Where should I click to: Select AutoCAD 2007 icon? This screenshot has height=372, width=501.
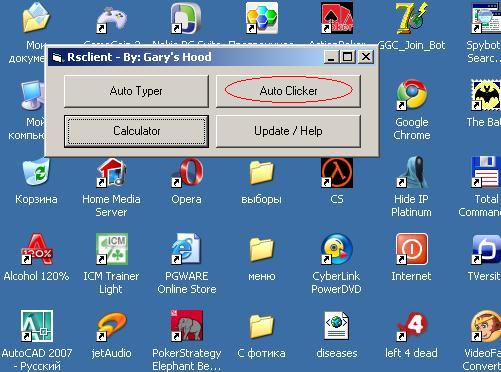[x=37, y=326]
